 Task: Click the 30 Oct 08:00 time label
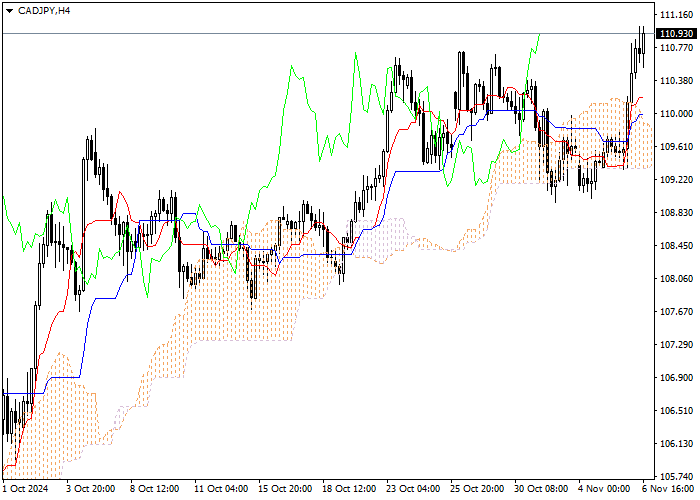pyautogui.click(x=541, y=489)
